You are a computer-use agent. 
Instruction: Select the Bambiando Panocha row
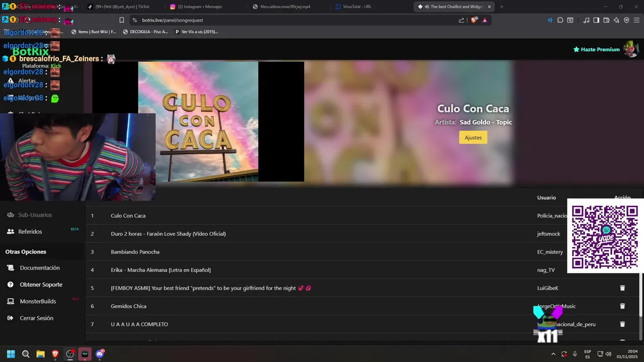(362, 252)
